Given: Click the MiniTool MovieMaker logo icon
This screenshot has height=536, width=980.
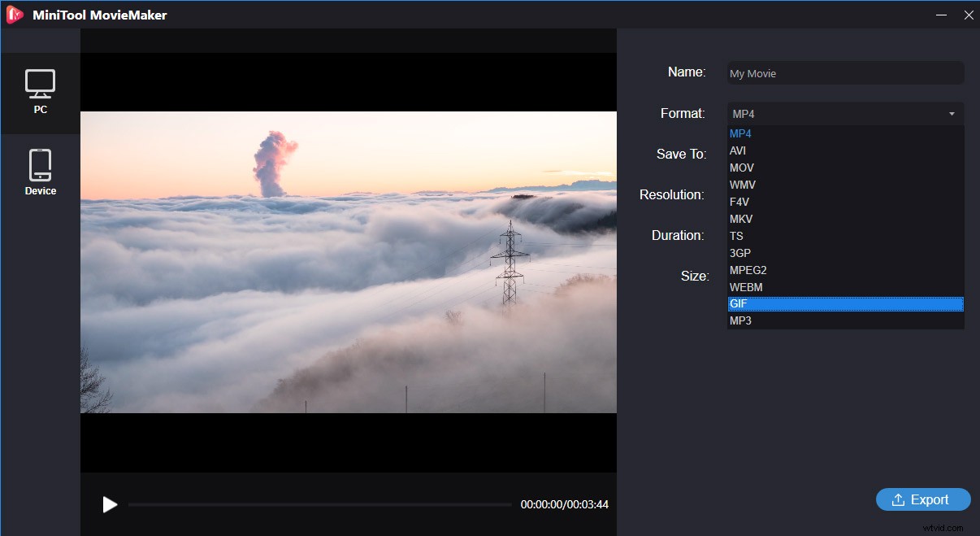Looking at the screenshot, I should [14, 14].
